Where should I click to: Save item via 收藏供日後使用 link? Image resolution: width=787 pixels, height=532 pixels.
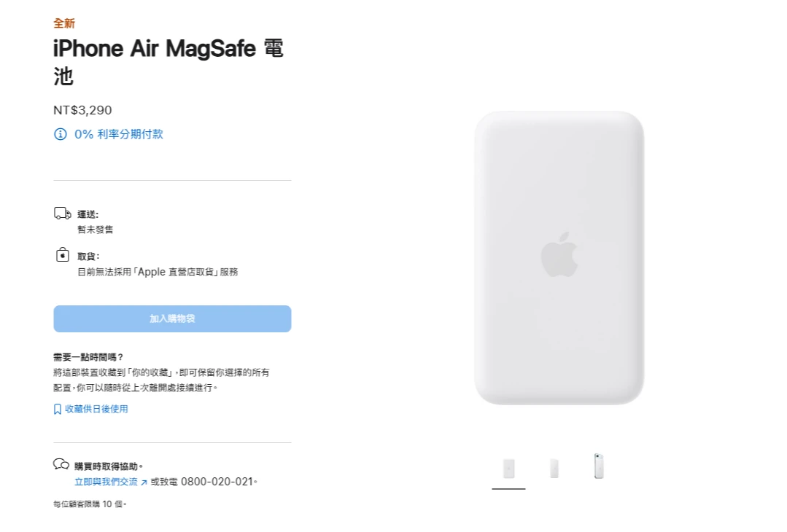tap(96, 409)
